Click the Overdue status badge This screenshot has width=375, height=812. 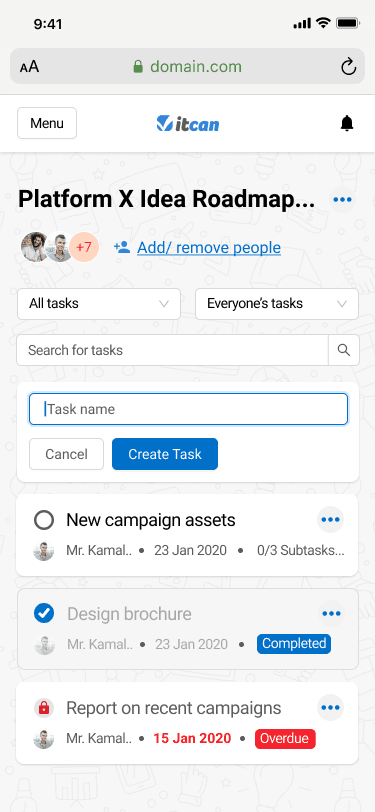click(285, 738)
